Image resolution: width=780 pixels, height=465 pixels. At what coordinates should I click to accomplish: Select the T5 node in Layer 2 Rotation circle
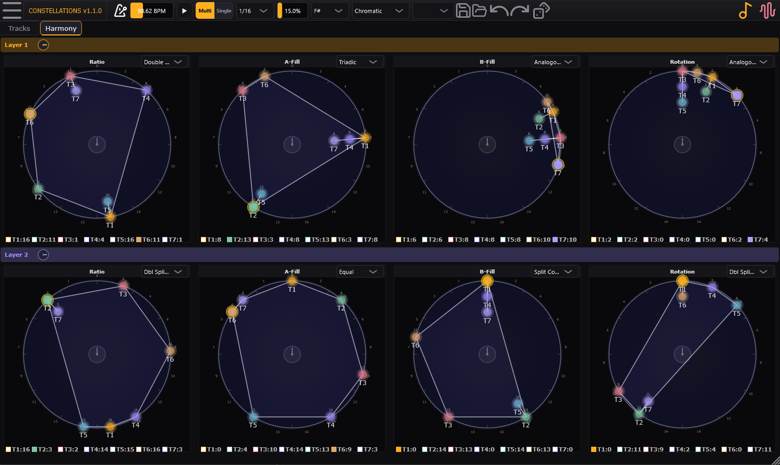point(737,304)
